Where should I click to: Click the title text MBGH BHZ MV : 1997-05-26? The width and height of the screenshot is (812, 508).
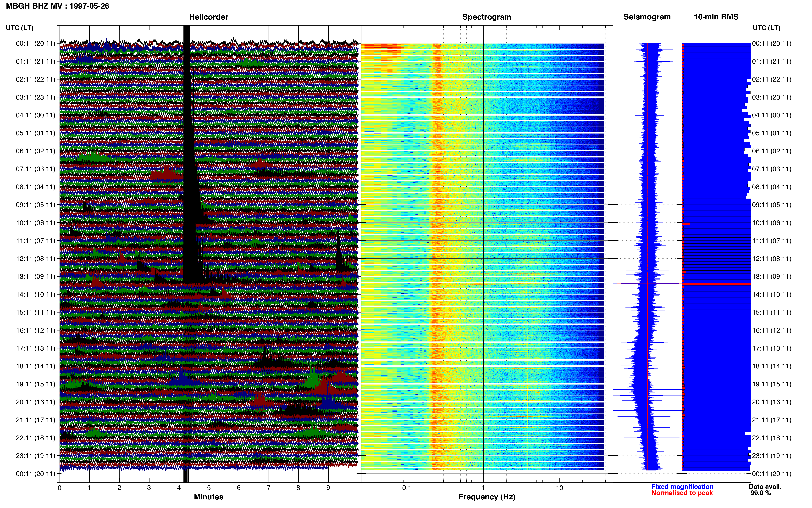(x=57, y=6)
